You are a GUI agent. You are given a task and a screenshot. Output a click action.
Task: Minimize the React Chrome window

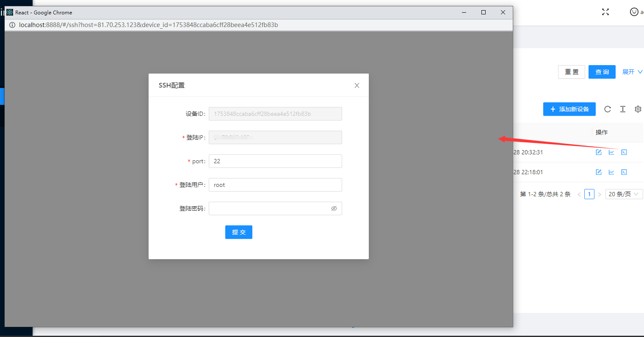point(464,12)
